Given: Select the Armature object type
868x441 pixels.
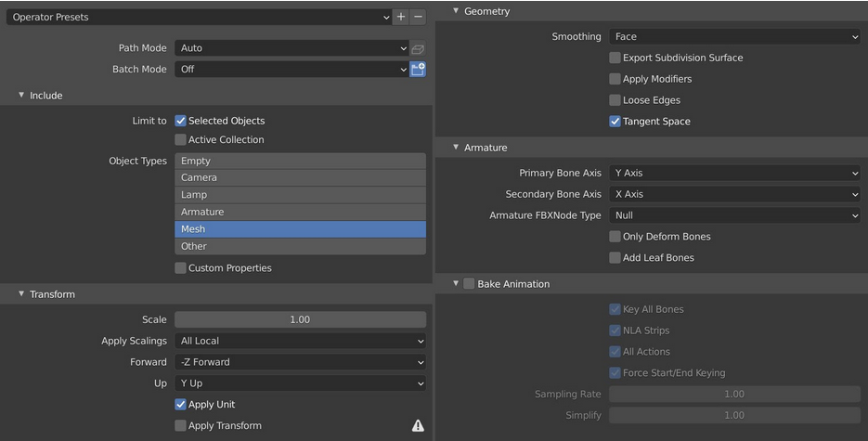Looking at the screenshot, I should 300,212.
